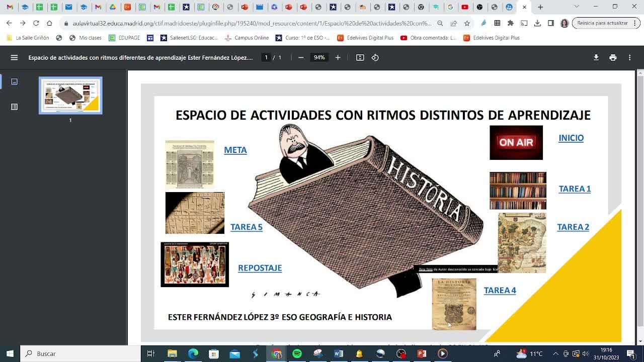Expand the browser tab search dropdown
This screenshot has height=362, width=644.
(x=577, y=7)
